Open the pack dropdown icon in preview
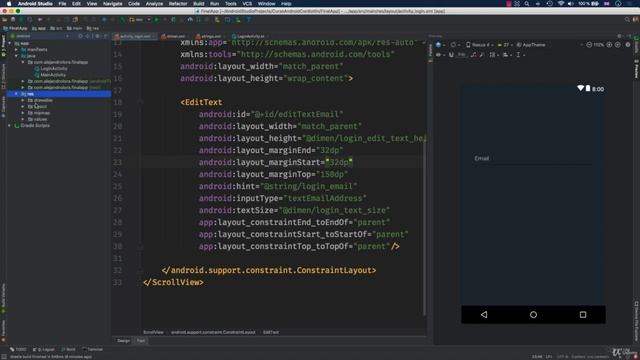This screenshot has width=640, height=360. tap(493, 55)
